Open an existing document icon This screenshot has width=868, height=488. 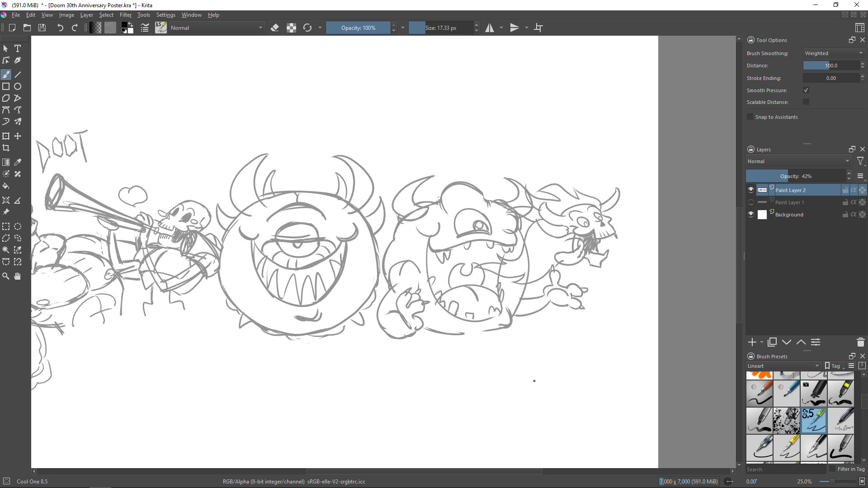click(27, 28)
